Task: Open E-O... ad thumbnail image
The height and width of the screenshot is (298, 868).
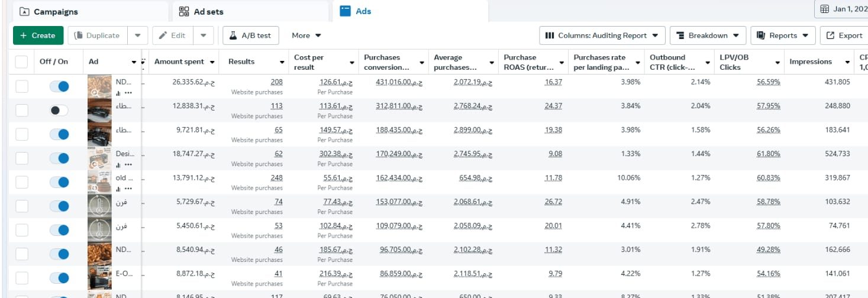Action: point(99,278)
